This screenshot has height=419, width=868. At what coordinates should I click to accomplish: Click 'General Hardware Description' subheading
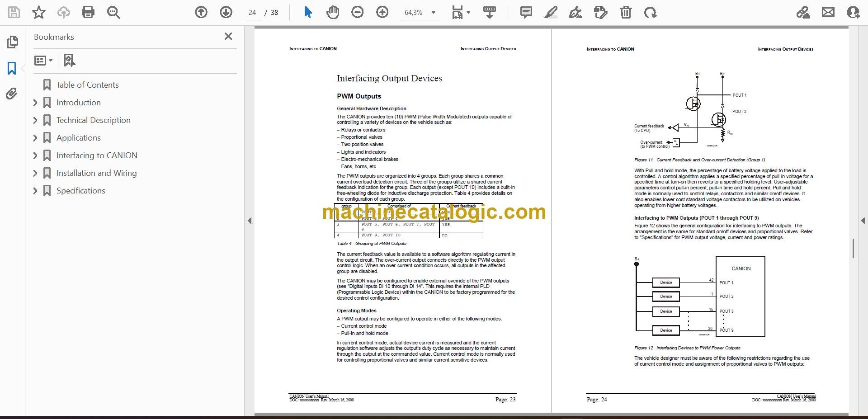pos(371,108)
